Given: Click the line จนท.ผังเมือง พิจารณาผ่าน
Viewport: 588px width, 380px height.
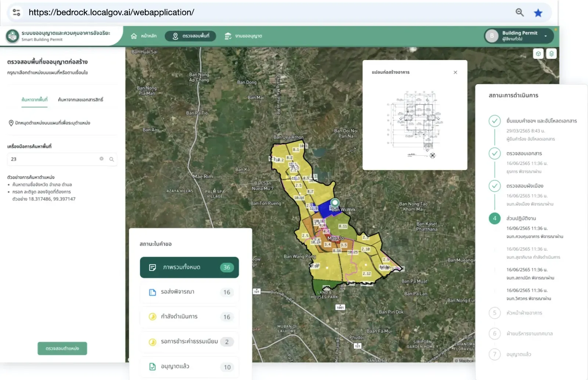Looking at the screenshot, I should pyautogui.click(x=530, y=204).
